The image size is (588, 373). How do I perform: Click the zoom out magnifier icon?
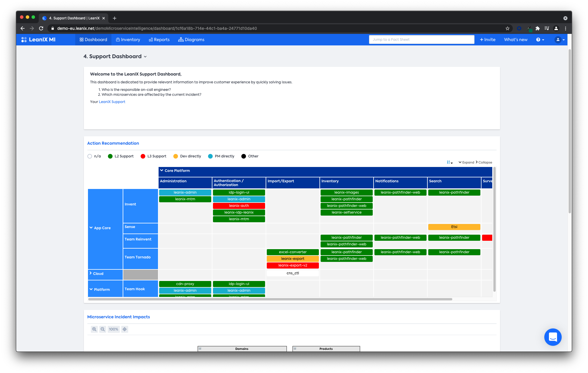point(102,329)
